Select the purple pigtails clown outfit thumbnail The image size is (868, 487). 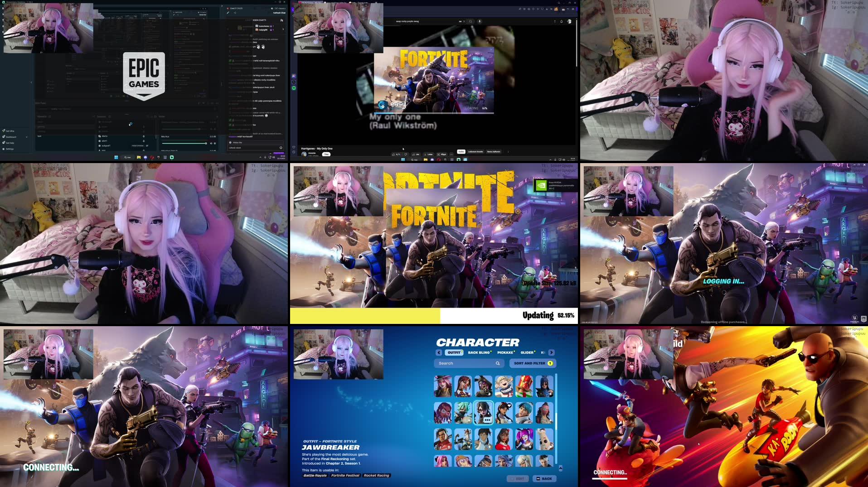524,439
